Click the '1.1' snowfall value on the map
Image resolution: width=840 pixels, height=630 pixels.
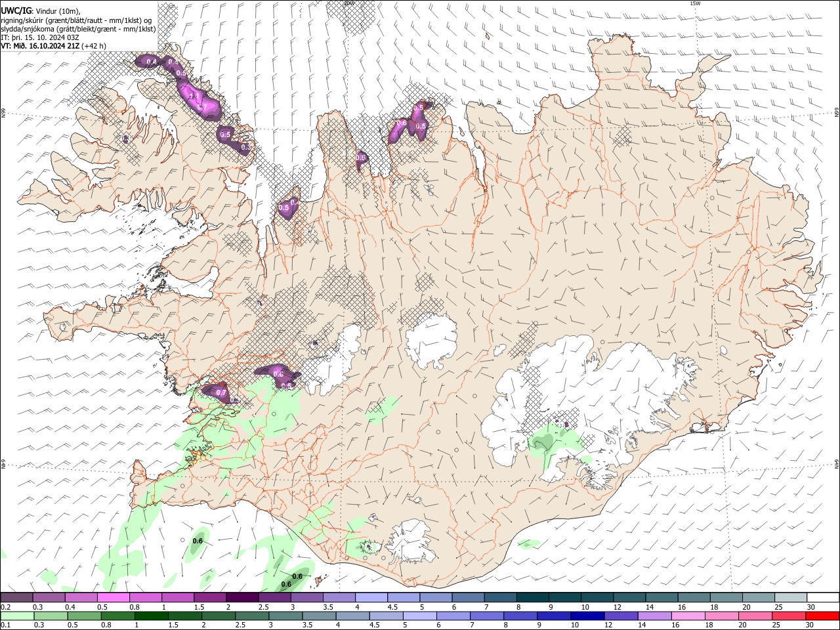click(x=194, y=96)
